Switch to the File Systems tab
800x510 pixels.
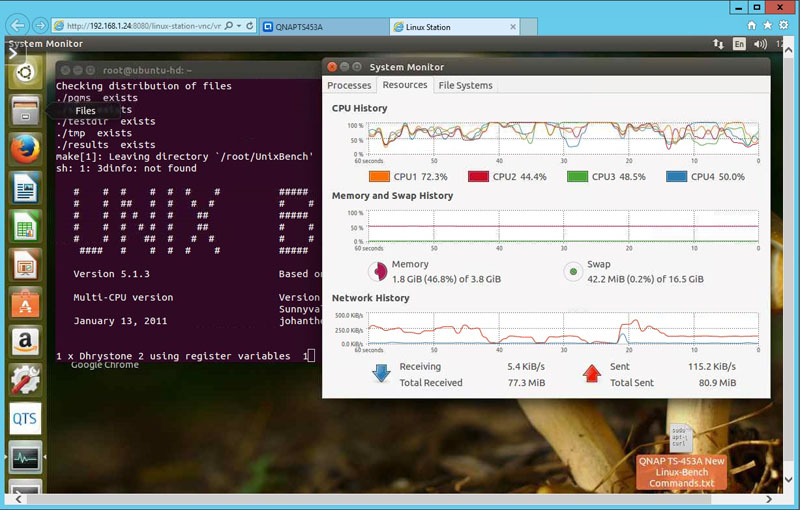click(465, 86)
